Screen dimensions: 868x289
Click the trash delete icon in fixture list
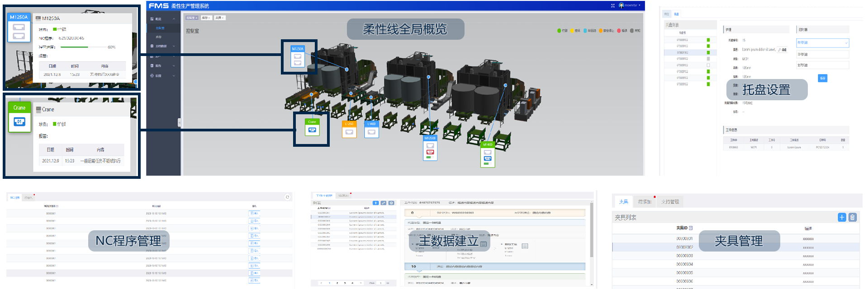852,217
